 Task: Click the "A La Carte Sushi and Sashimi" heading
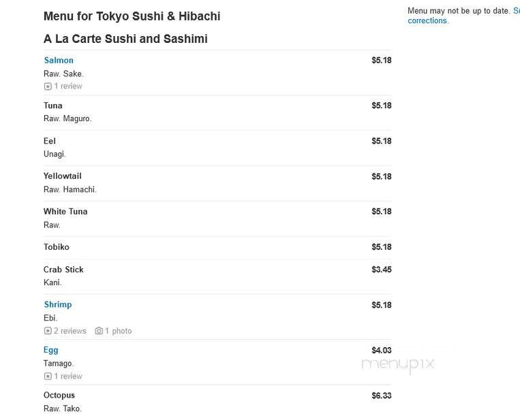[125, 39]
